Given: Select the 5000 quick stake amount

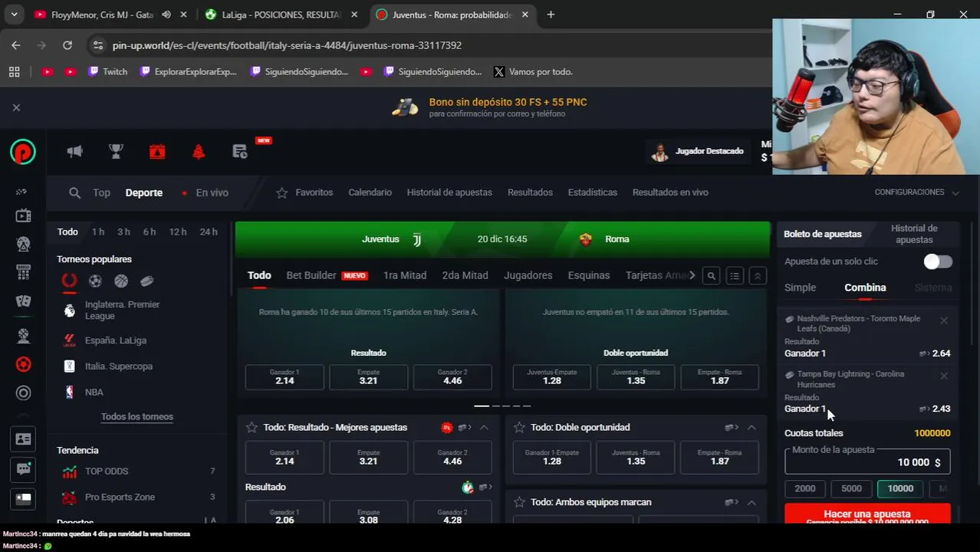Looking at the screenshot, I should tap(851, 488).
